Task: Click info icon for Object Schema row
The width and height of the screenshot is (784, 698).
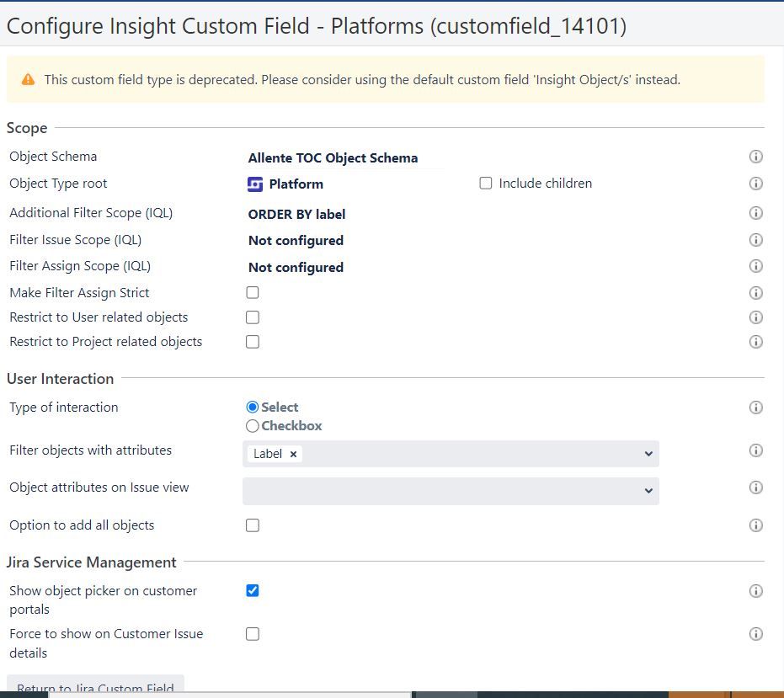Action: [x=755, y=157]
